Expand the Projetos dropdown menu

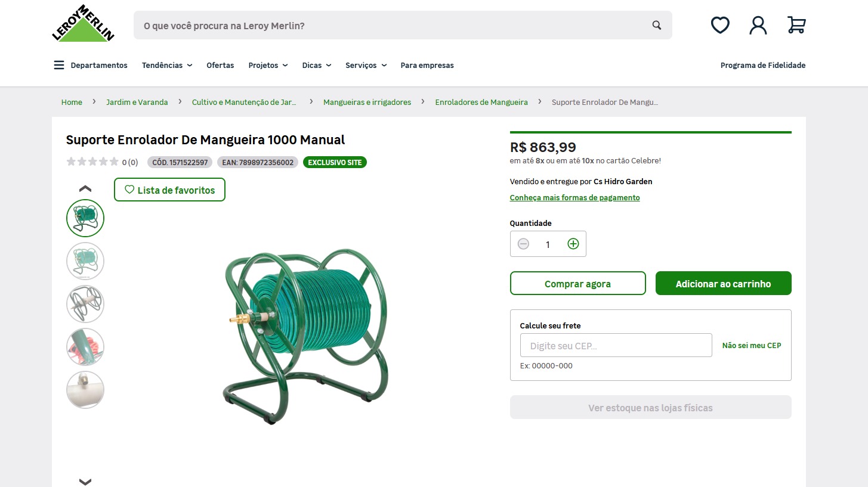(268, 65)
